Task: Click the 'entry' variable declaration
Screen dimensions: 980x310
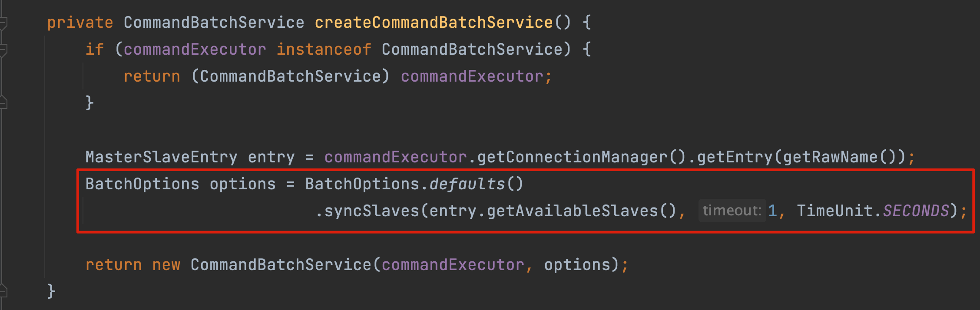Action: pyautogui.click(x=271, y=157)
